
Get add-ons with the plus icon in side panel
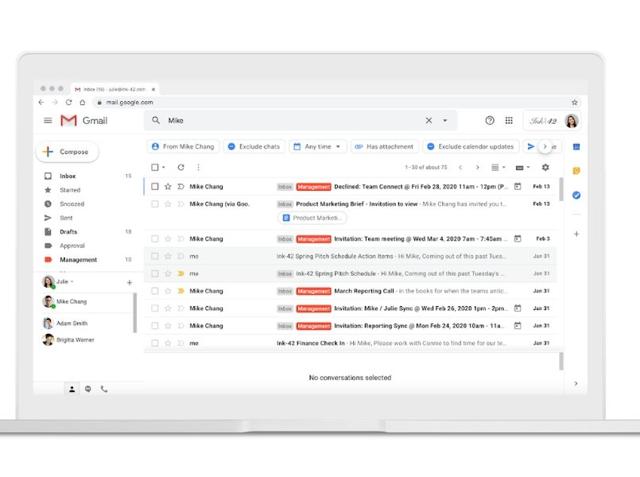[576, 234]
